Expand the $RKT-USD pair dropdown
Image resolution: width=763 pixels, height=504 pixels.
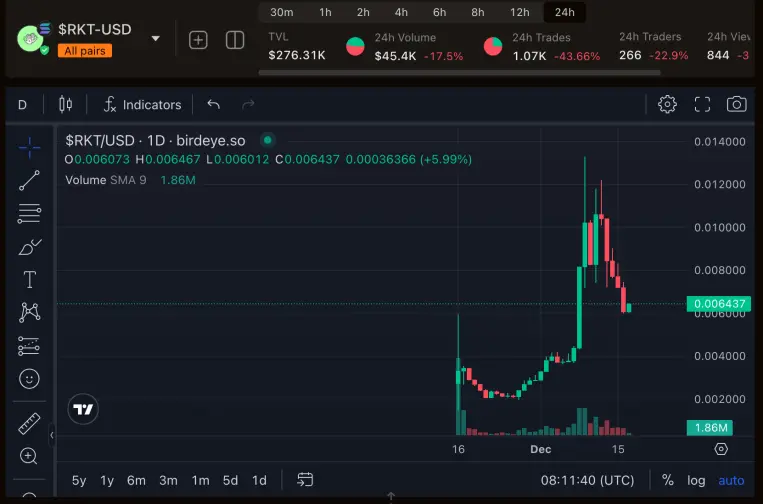(x=156, y=38)
